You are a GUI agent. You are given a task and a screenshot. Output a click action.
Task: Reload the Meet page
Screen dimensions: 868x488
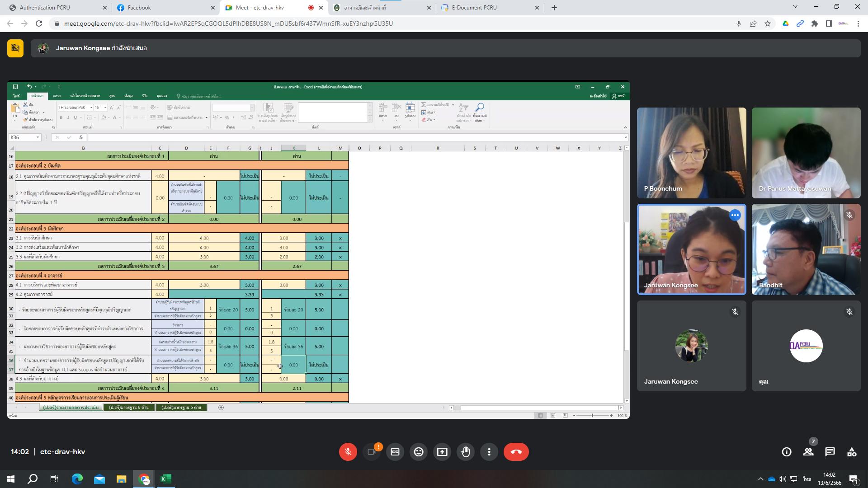(39, 23)
